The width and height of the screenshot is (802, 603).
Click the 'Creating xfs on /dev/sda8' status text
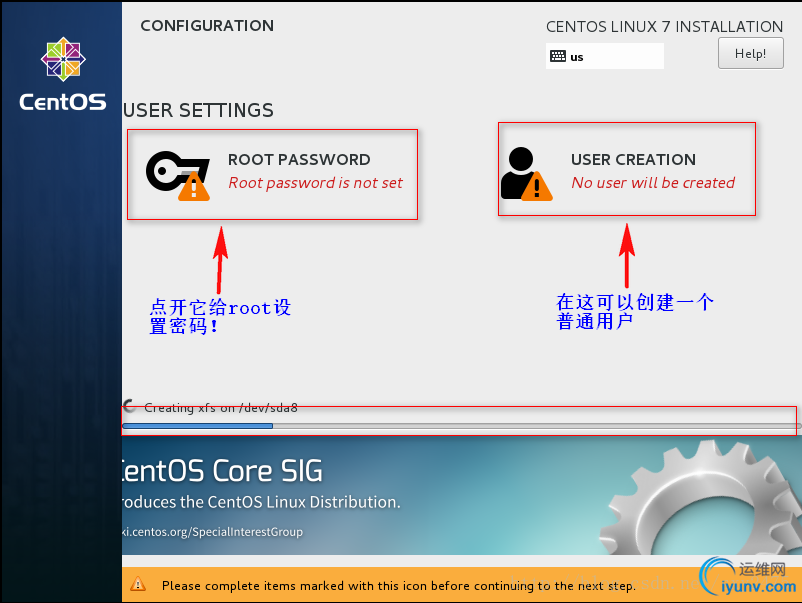tap(220, 408)
